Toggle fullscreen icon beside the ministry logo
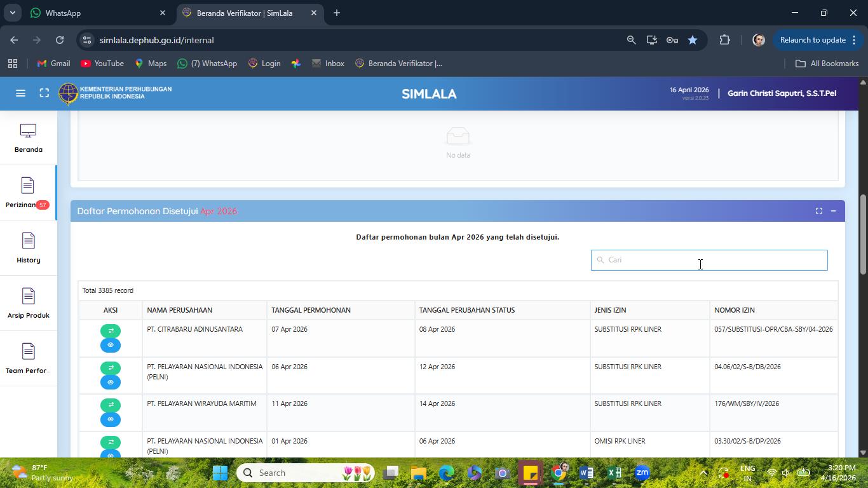 pos(44,93)
